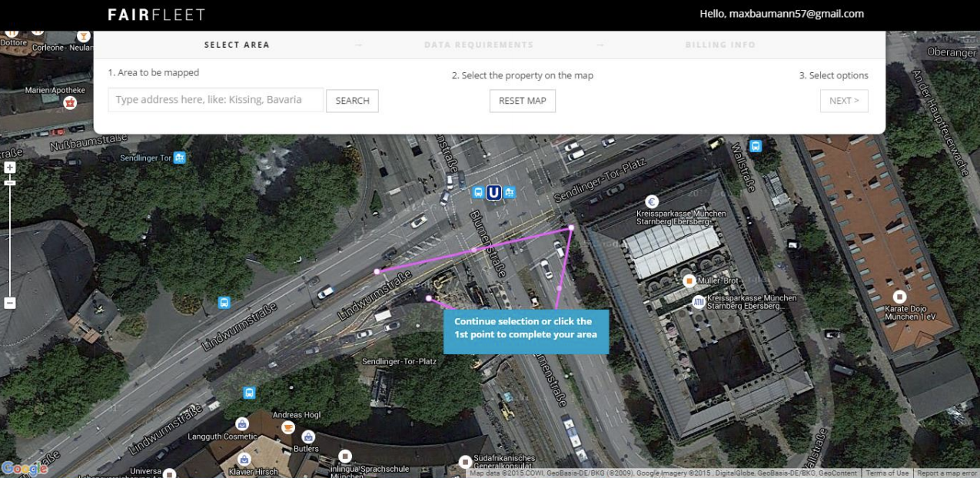The image size is (980, 478).
Task: Click the zoom slider handle on the map
Action: coord(10,183)
